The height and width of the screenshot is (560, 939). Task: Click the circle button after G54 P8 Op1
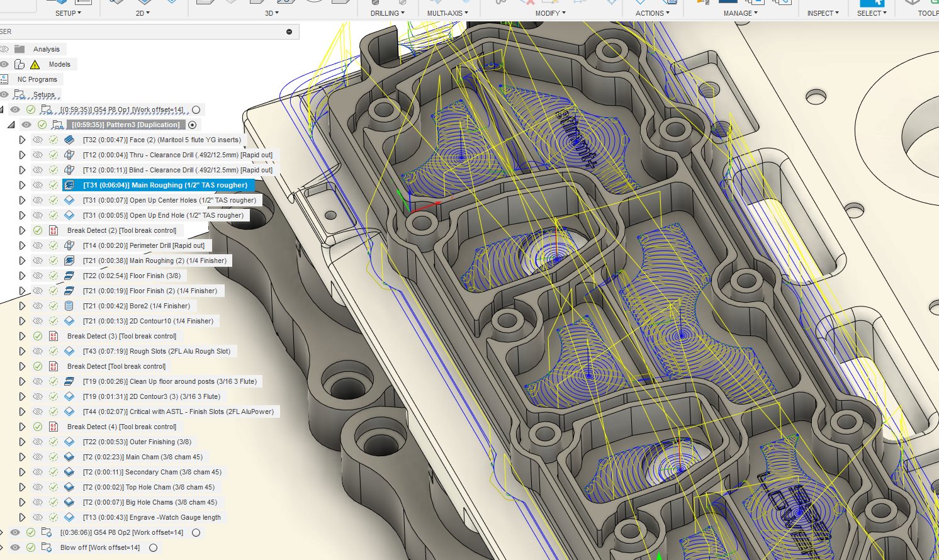click(196, 109)
